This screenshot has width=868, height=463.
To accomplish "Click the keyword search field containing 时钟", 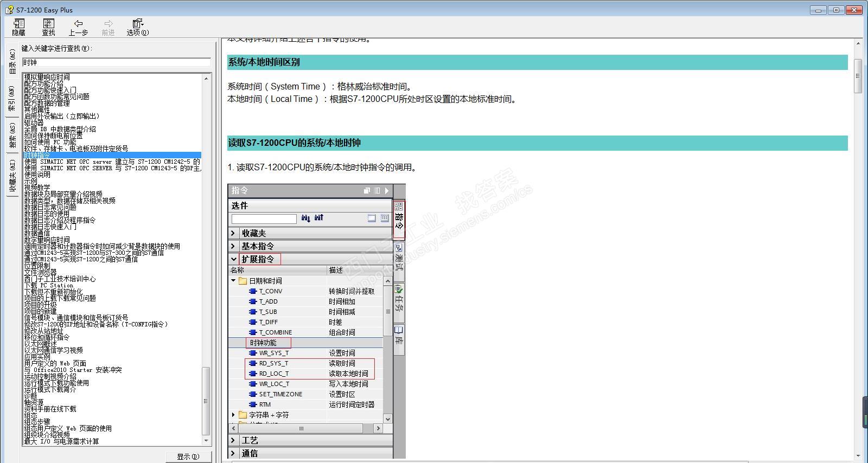I will coord(116,62).
